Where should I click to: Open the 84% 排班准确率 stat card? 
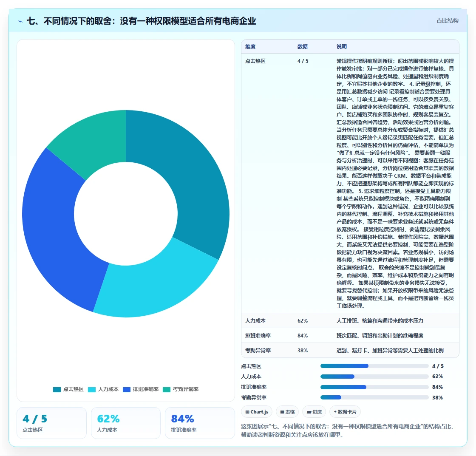pos(200,423)
